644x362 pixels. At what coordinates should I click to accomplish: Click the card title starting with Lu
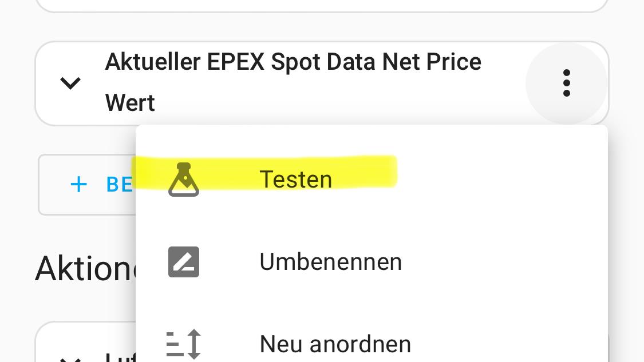[x=120, y=357]
